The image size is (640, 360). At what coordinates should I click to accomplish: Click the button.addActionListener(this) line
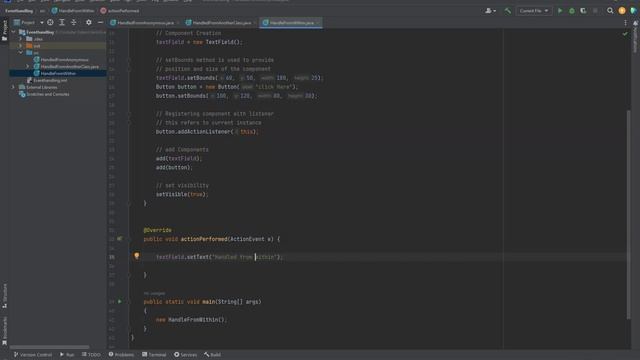(x=207, y=131)
